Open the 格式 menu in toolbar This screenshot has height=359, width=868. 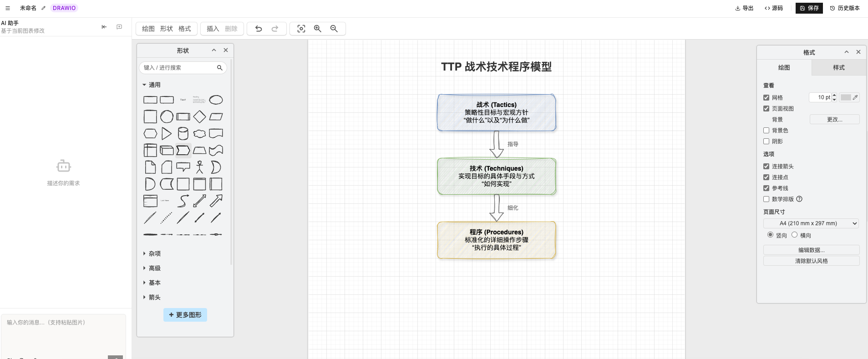(x=185, y=29)
